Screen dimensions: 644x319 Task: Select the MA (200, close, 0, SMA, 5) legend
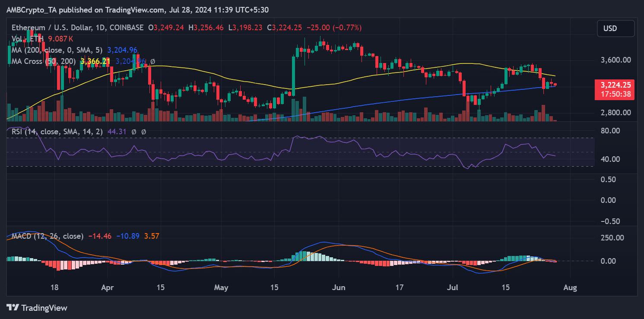pos(57,50)
